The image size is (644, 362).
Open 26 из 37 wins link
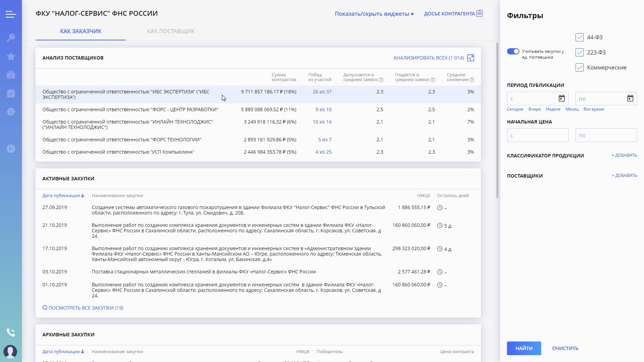[322, 92]
